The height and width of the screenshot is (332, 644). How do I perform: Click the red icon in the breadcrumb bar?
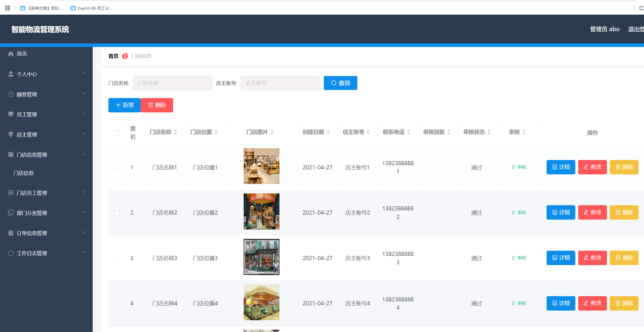coord(125,56)
